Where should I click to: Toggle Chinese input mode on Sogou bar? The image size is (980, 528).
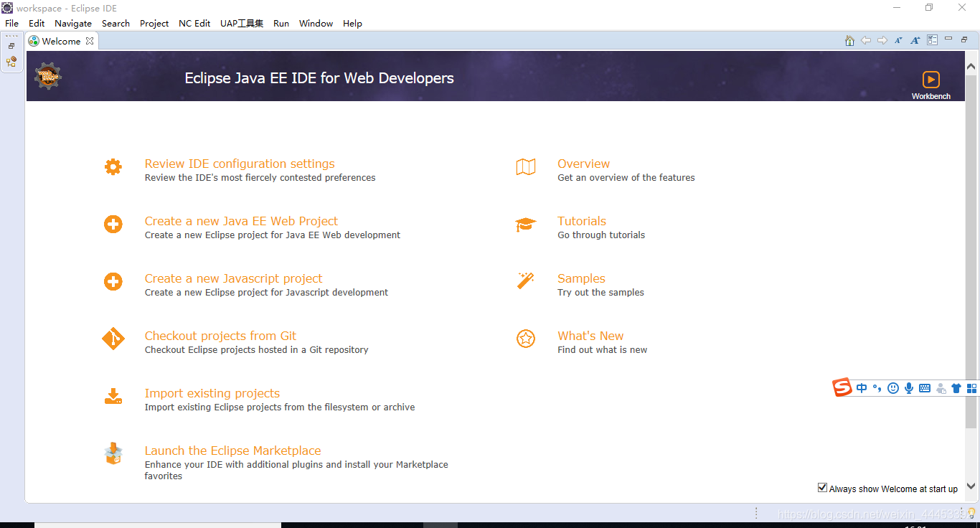pos(862,388)
